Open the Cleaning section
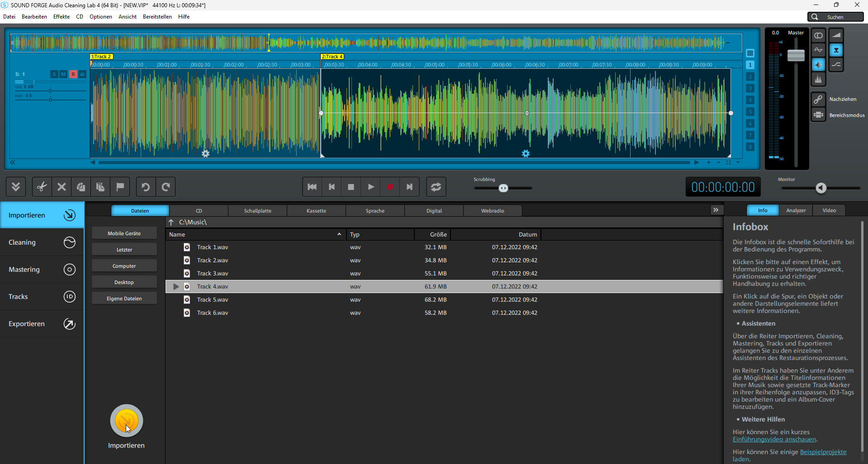The image size is (868, 464). 42,242
